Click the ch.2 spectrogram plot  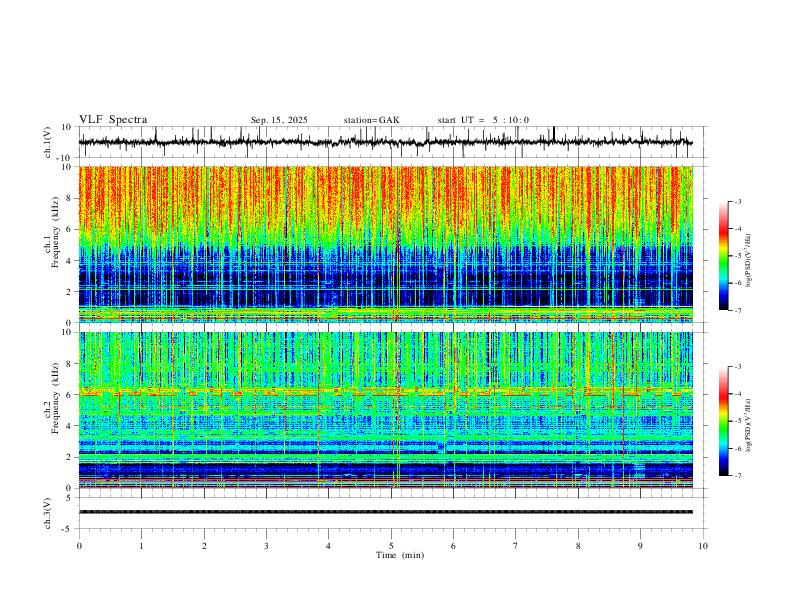[x=385, y=410]
